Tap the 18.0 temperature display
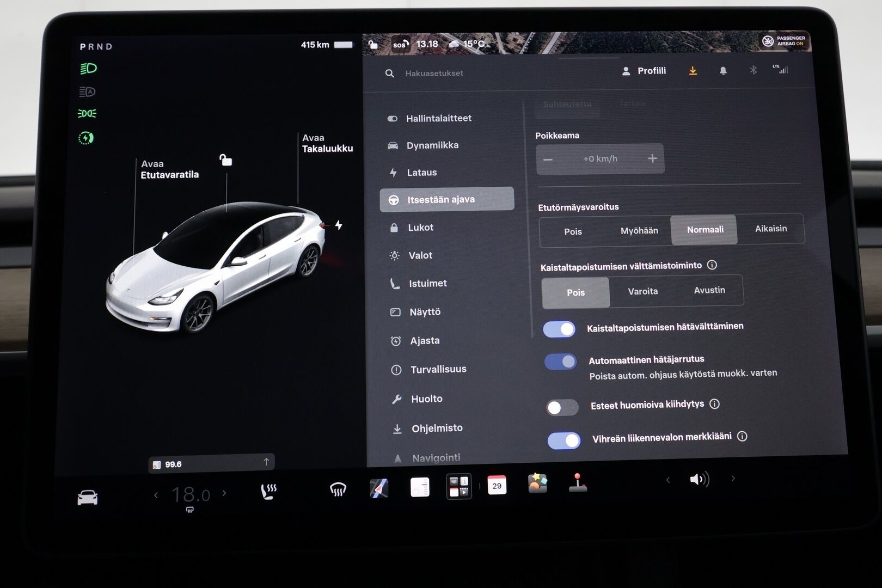 click(x=191, y=495)
